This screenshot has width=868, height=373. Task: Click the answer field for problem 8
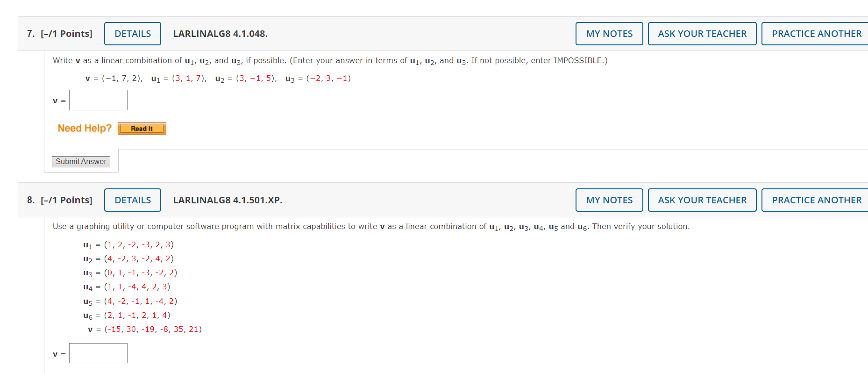(98, 353)
